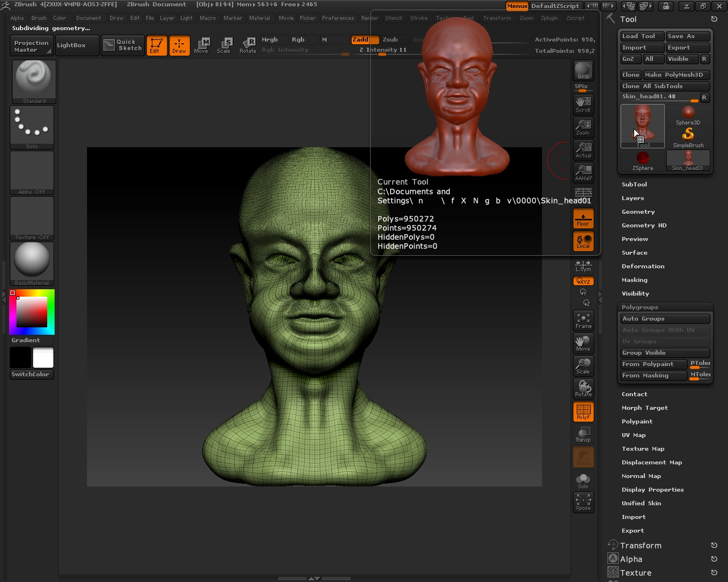The height and width of the screenshot is (582, 728).
Task: Click right shelf Move navigation icon
Action: (x=583, y=343)
